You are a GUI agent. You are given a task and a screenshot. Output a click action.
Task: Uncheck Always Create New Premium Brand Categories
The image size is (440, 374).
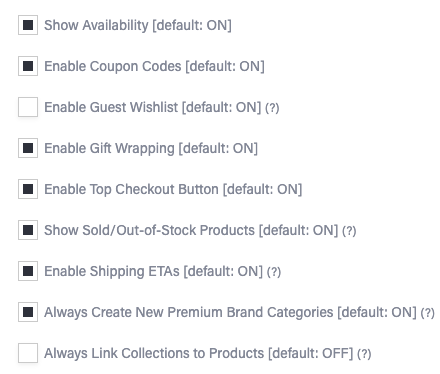(x=28, y=312)
